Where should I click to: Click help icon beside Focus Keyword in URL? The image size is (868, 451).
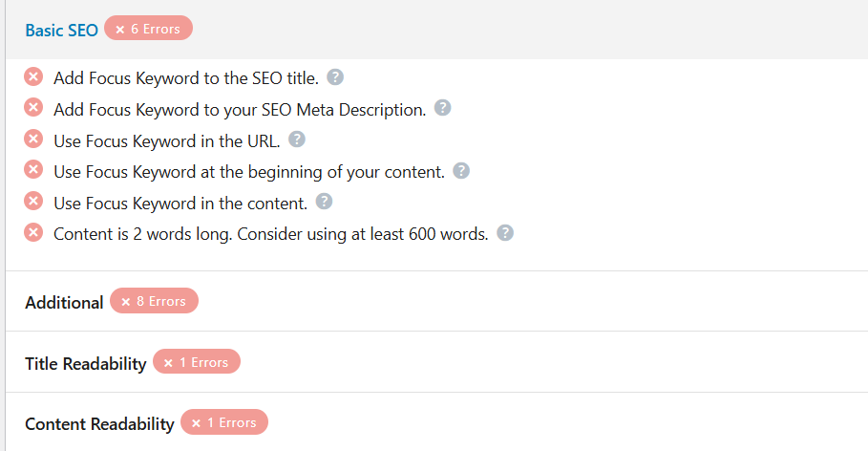click(x=297, y=140)
